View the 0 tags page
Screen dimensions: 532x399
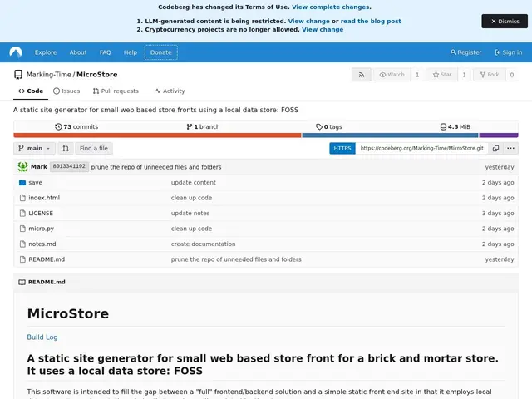click(329, 127)
